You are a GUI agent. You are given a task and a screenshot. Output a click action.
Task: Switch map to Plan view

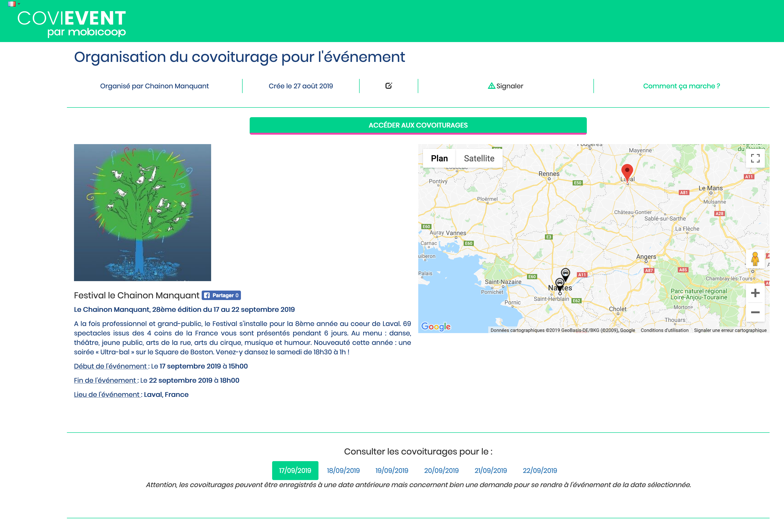tap(439, 159)
